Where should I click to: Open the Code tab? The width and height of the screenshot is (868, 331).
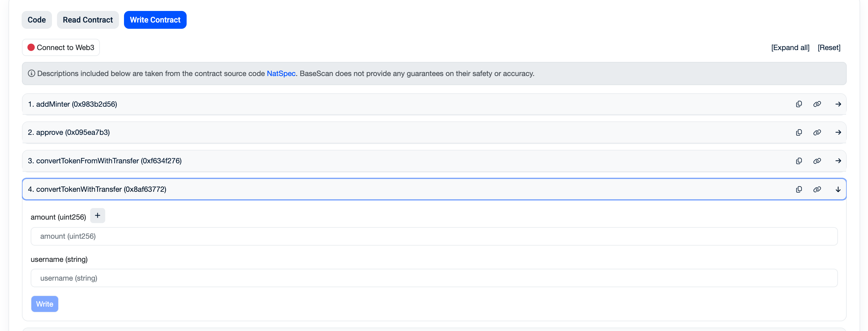37,20
